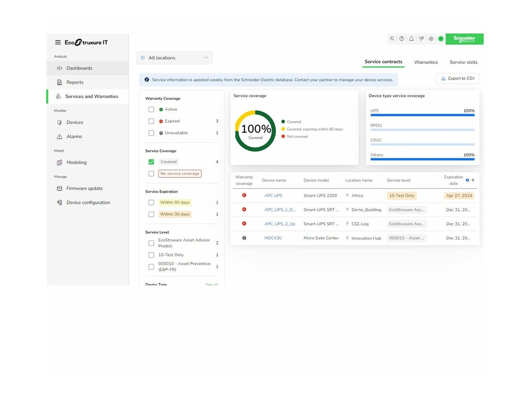Expand Device Type filters via See all
This screenshot has width=532, height=399.
coord(211,284)
